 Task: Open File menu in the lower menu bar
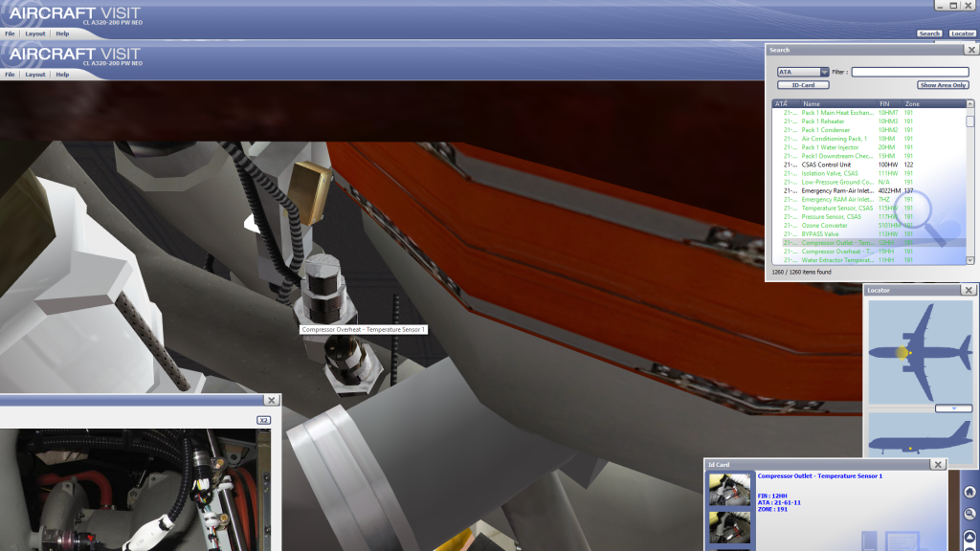tap(10, 75)
